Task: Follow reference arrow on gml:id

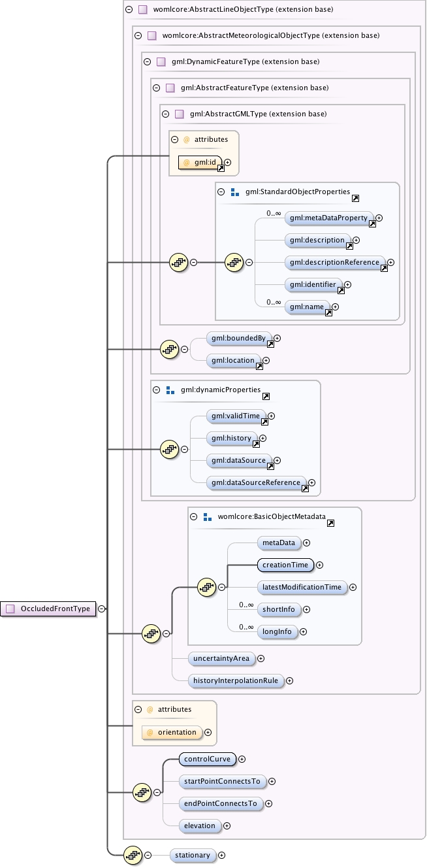Action: click(221, 168)
